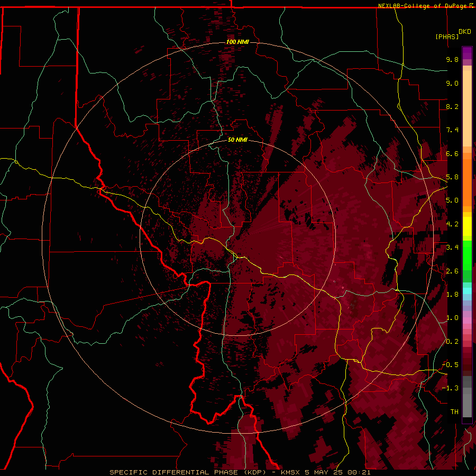476x476 pixels.
Task: Click the purple segment atop the color bar
Action: coord(467,53)
